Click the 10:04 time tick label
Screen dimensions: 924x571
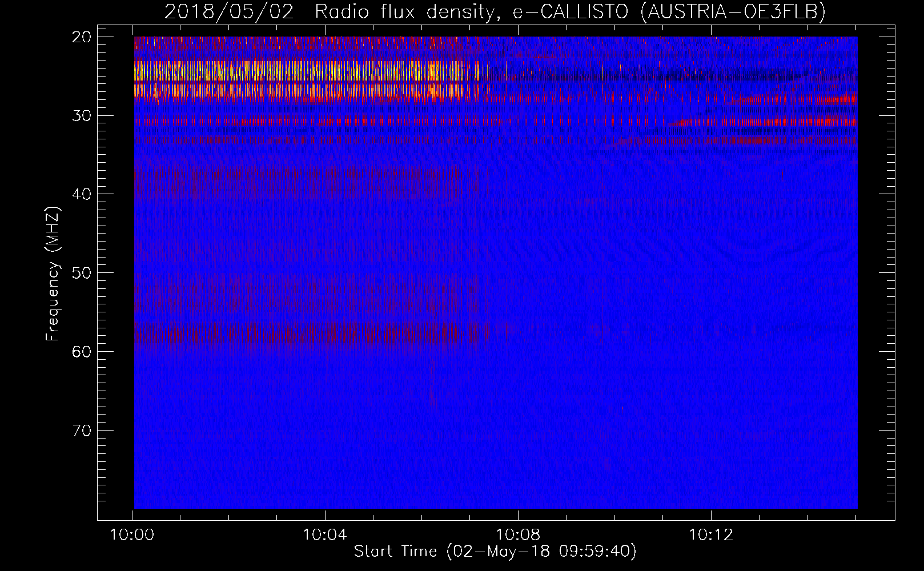point(325,535)
